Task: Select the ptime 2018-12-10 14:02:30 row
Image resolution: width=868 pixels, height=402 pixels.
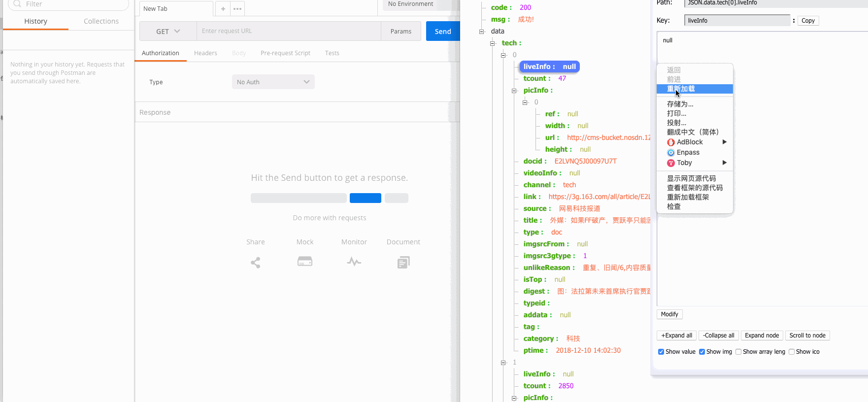Action: [x=572, y=350]
